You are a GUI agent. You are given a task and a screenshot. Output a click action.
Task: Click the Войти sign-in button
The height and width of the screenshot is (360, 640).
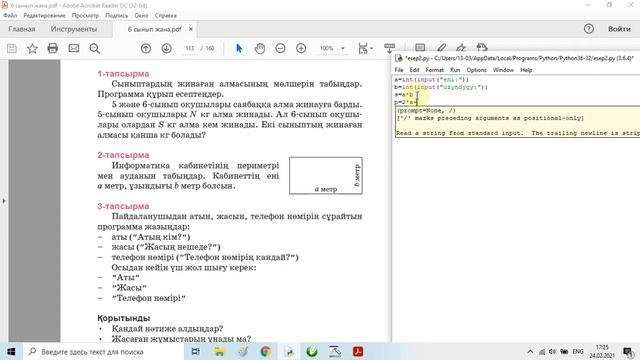pos(619,29)
